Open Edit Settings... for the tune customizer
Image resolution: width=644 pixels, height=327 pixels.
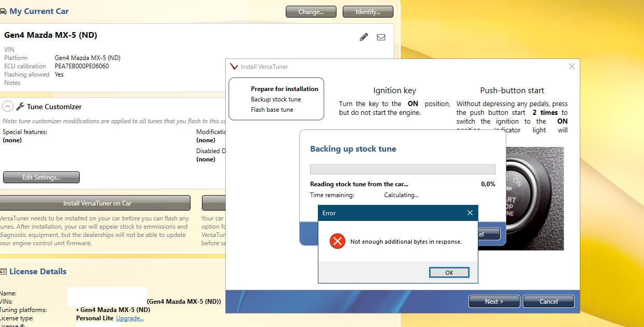[41, 177]
